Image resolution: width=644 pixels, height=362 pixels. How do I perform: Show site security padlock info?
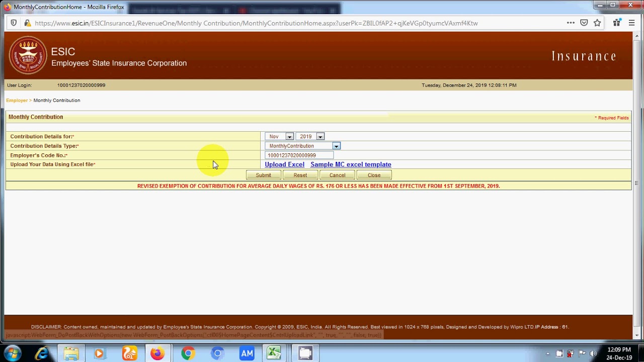point(27,23)
